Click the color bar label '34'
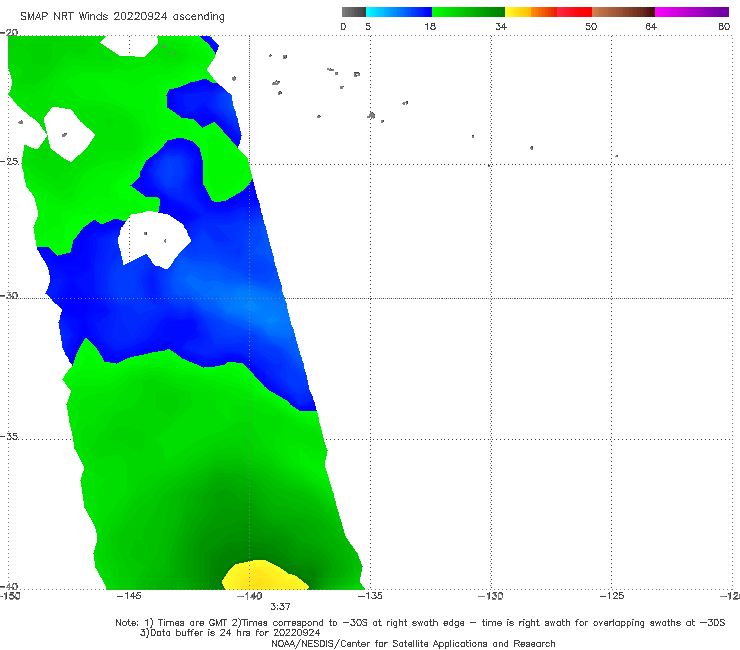 (501, 26)
